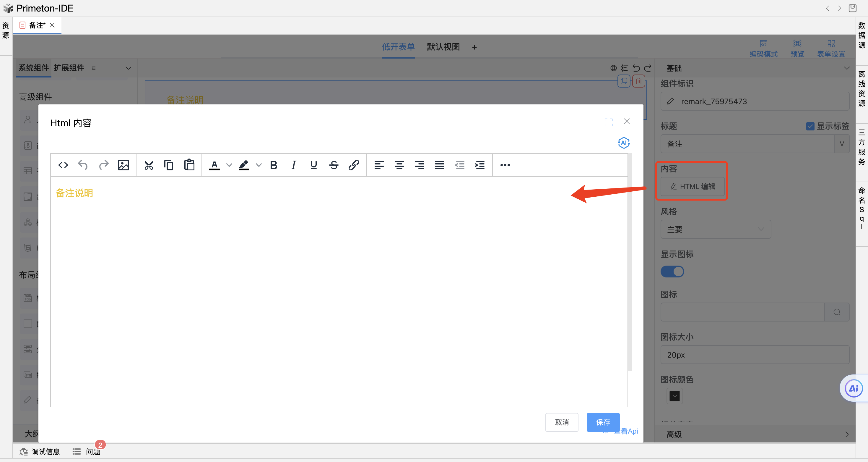Expand the Html 内容 dialog to fullscreen
Viewport: 868px width, 462px height.
tap(608, 122)
